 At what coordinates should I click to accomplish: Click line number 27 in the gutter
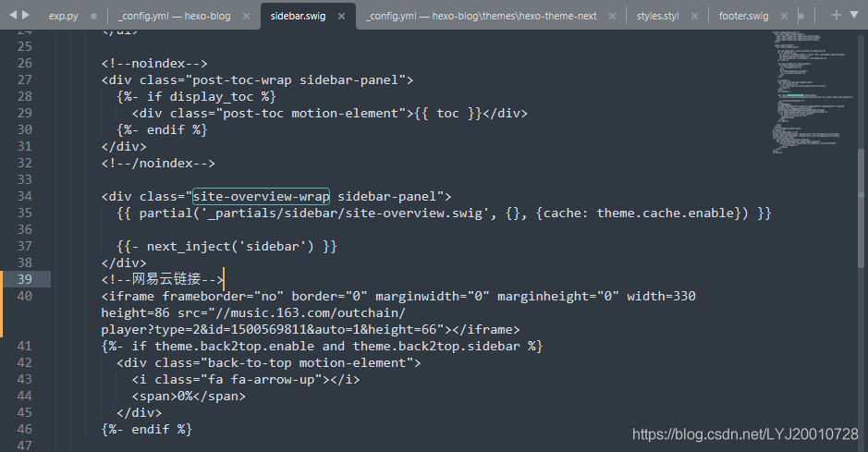click(25, 79)
